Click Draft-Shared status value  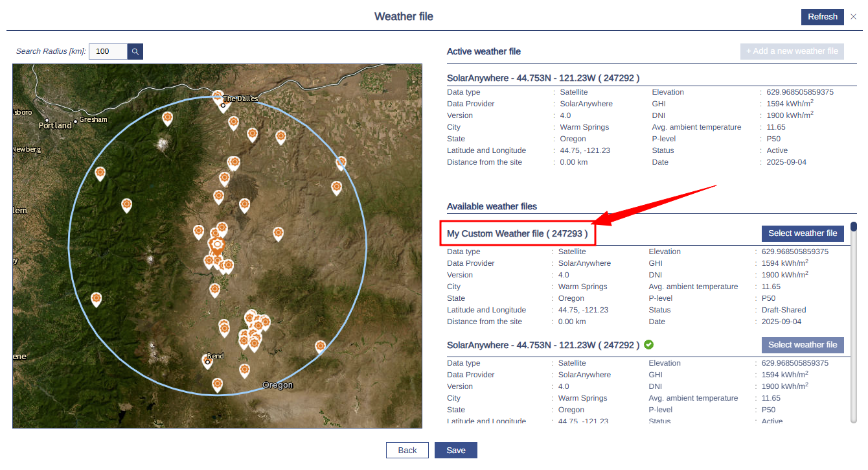[x=784, y=310]
